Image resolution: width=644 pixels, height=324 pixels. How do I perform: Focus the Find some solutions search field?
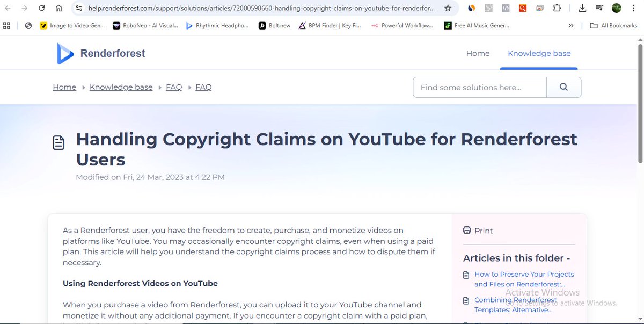(480, 87)
